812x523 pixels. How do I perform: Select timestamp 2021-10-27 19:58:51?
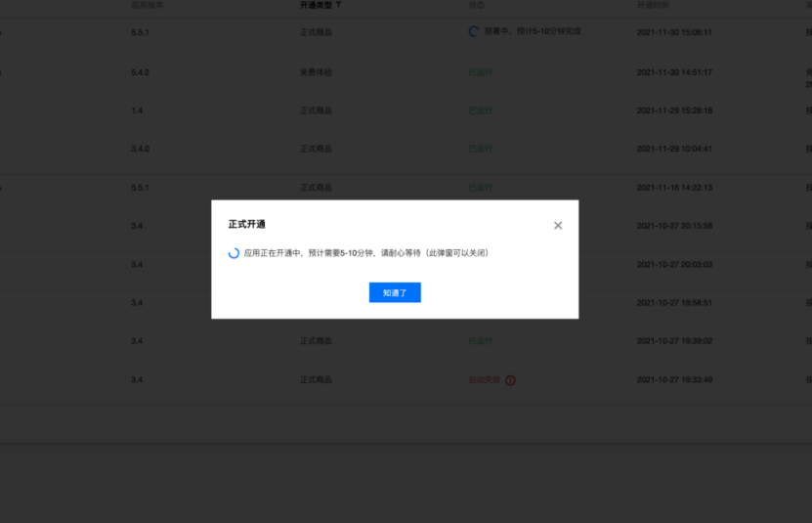click(x=674, y=303)
